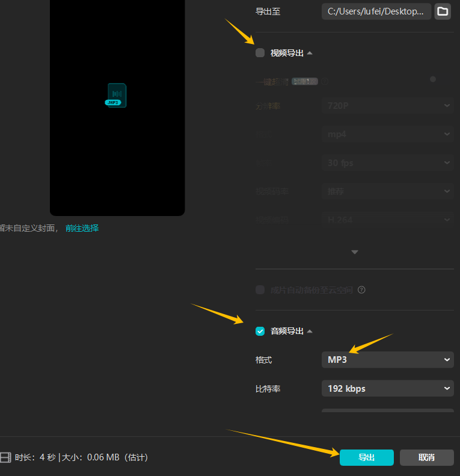
Task: Tick the 成片自动备份至云空间 checkbox
Action: 260,289
